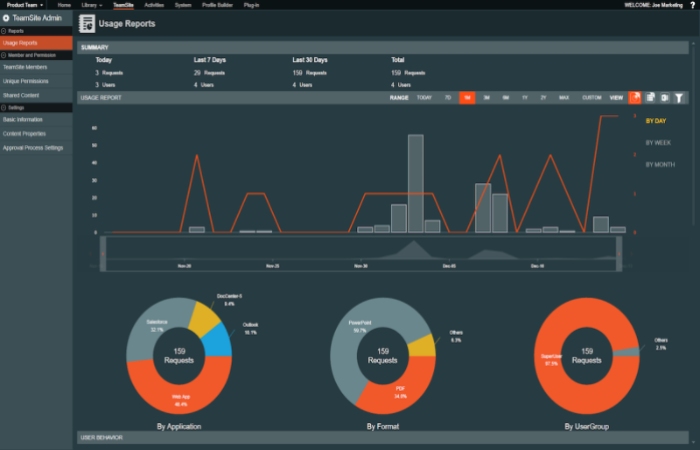Collapse the Settings sidebar section
The image size is (700, 450).
point(4,108)
